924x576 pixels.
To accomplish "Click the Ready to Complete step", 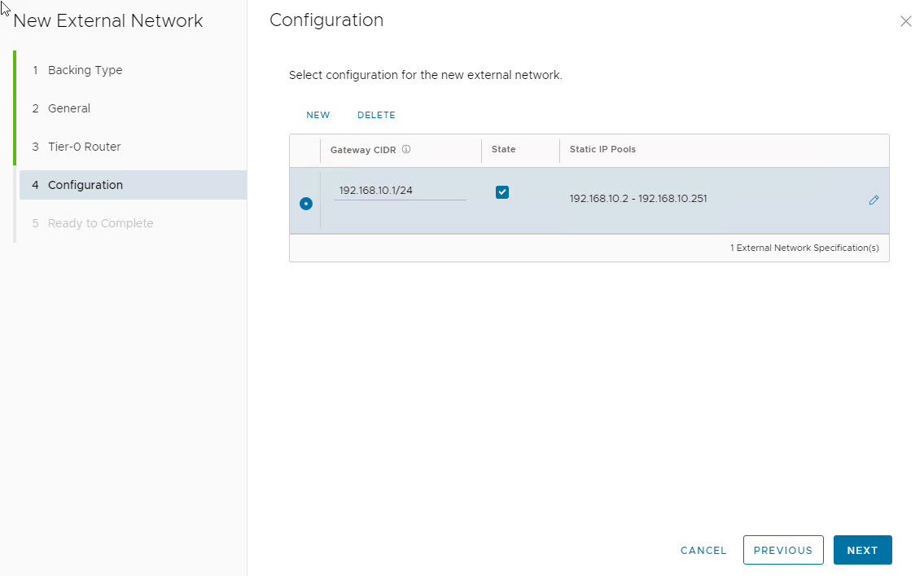I will [x=100, y=223].
